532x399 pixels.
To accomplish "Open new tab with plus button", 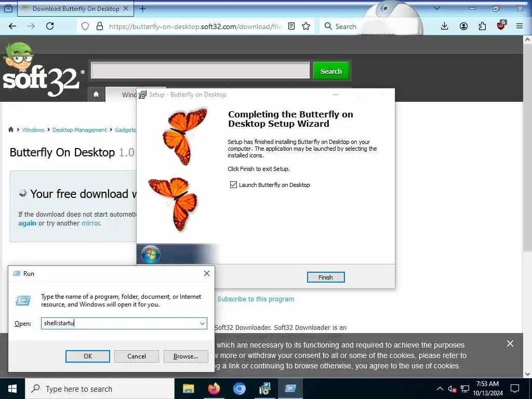I will (x=143, y=9).
